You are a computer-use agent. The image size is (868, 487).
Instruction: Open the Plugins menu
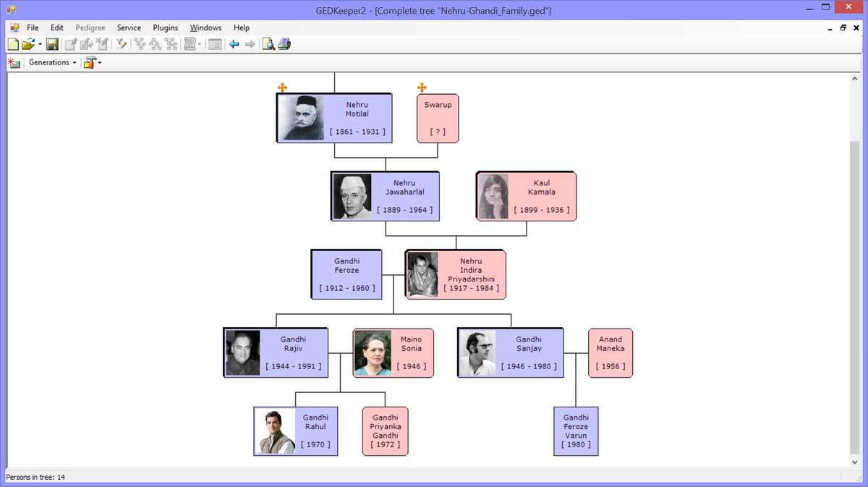point(166,27)
